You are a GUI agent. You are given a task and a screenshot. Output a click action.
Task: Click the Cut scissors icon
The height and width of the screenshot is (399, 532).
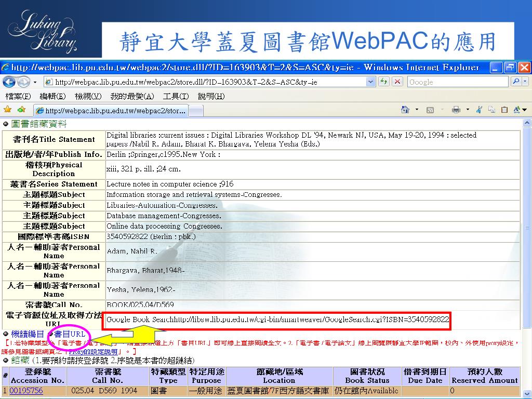[479, 110]
